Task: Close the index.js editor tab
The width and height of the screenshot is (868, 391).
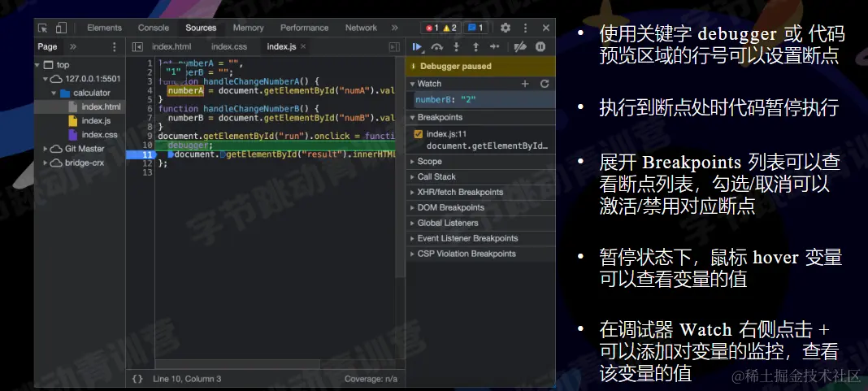Action: pyautogui.click(x=303, y=47)
